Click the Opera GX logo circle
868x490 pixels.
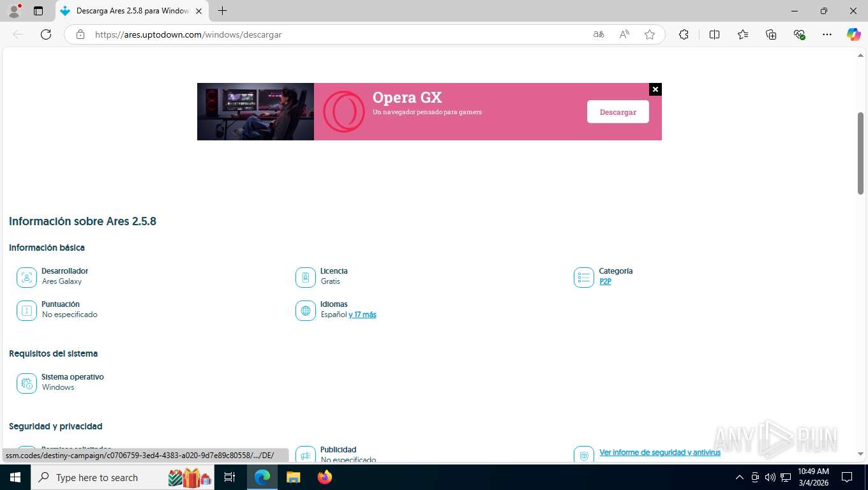tap(343, 112)
